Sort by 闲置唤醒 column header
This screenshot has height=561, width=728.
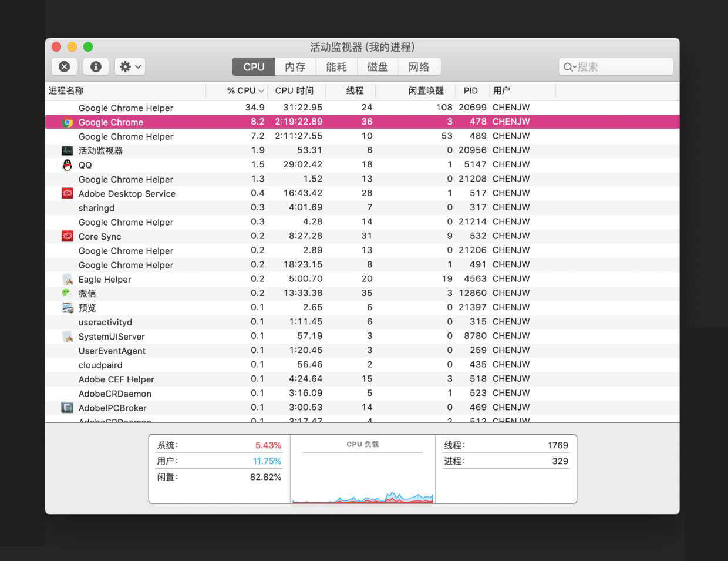416,90
